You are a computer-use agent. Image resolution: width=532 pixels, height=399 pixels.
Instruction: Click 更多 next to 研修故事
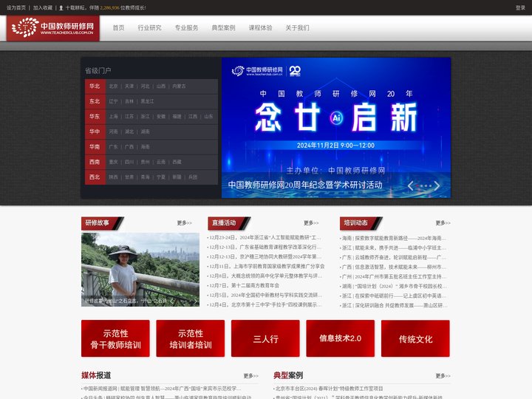click(184, 223)
